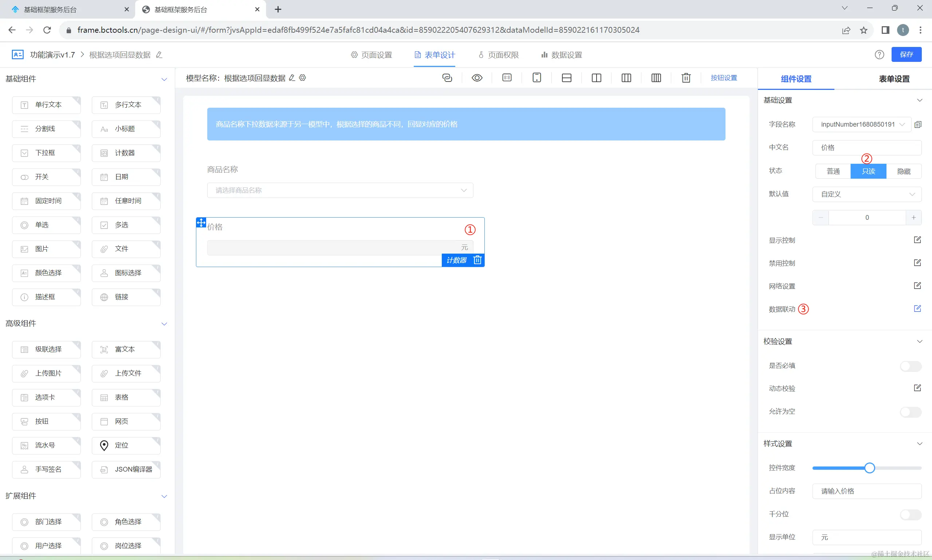Select the four-column layout icon

[656, 78]
